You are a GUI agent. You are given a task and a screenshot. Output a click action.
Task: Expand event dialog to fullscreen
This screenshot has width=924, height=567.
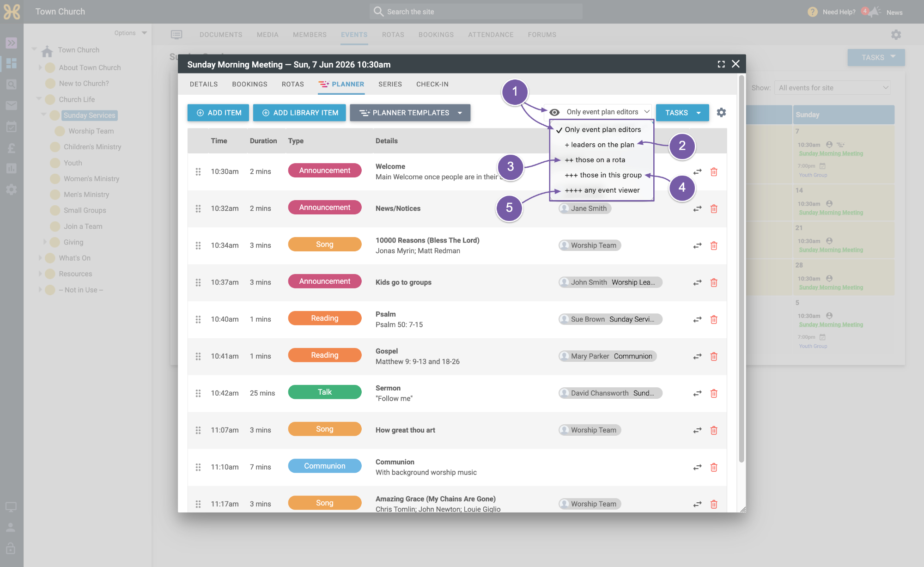721,64
